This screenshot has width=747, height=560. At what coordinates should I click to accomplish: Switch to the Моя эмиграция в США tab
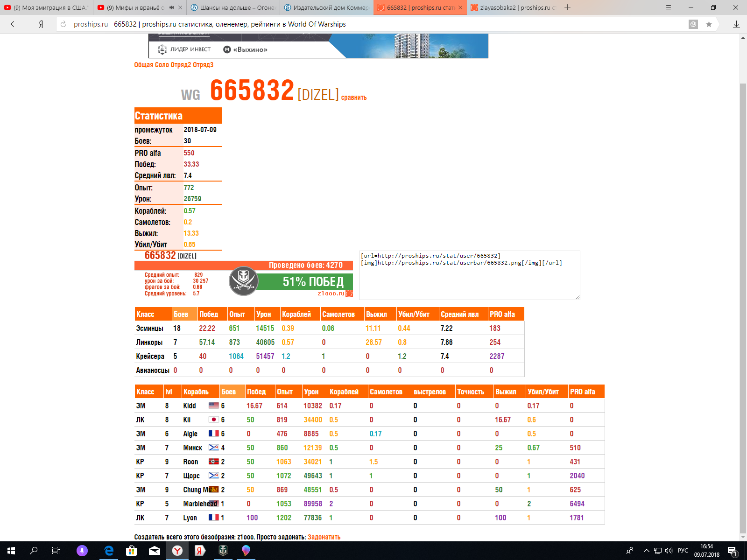tap(47, 7)
